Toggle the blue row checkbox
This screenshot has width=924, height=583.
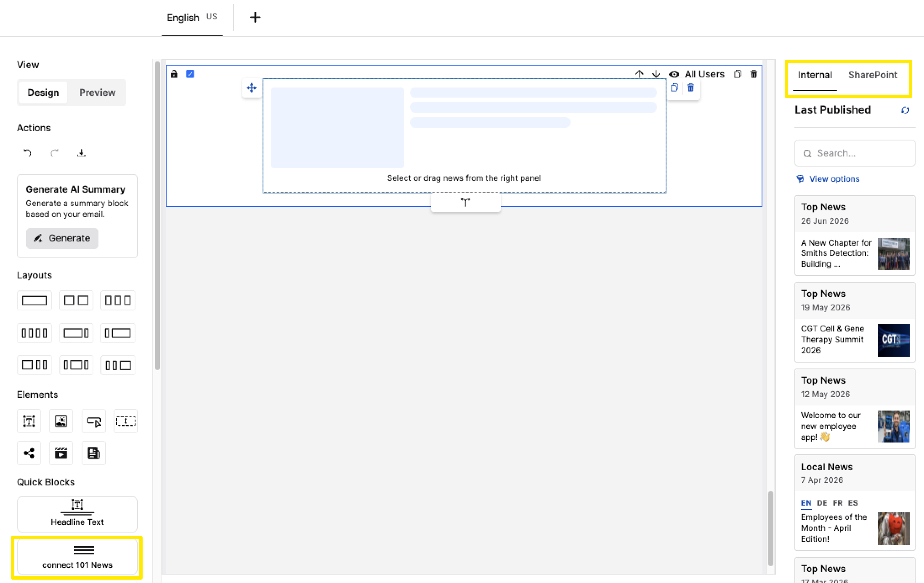pos(190,74)
